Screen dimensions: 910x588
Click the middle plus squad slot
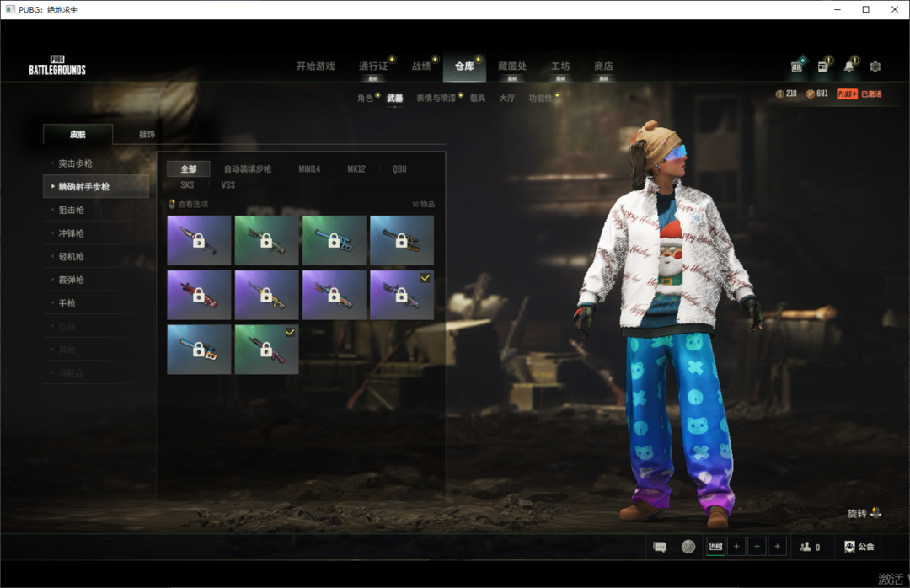(757, 546)
